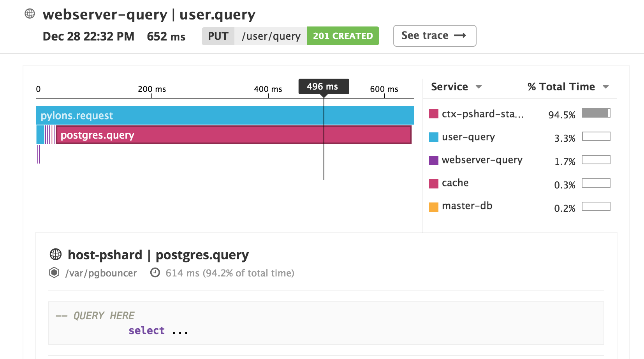
Task: Click the purple webserver-query color swatch
Action: tap(433, 160)
